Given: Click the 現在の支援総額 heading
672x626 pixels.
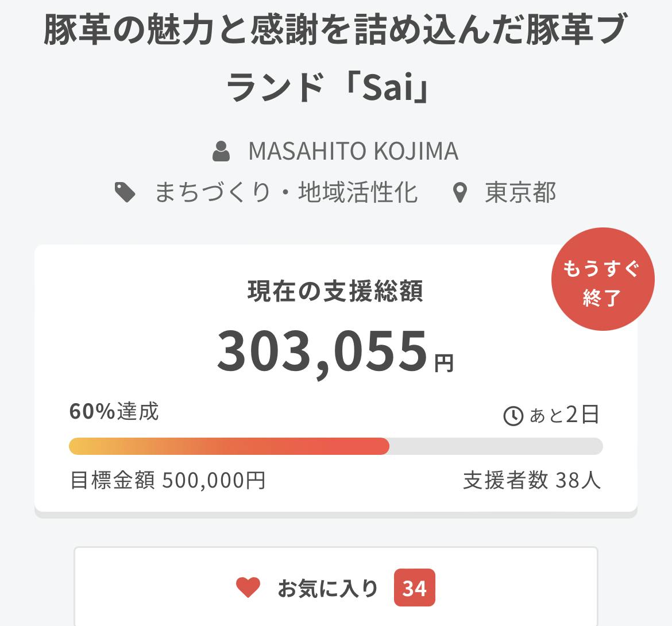Looking at the screenshot, I should (335, 291).
